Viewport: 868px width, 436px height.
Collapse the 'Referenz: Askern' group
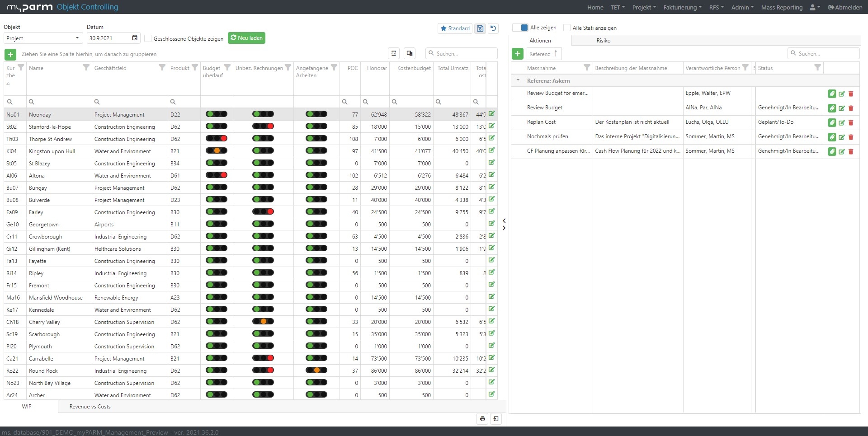click(x=518, y=80)
